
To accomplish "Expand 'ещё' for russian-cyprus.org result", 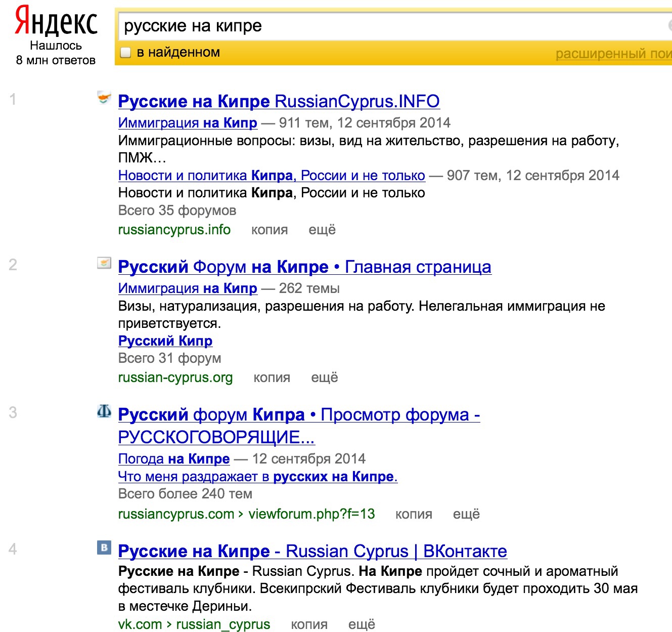I will [x=325, y=377].
